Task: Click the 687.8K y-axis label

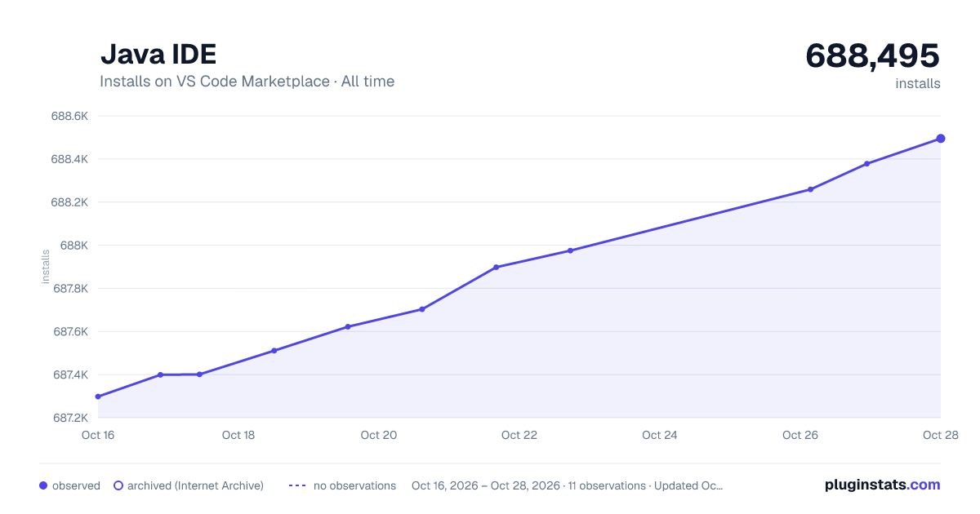Action: pyautogui.click(x=69, y=289)
